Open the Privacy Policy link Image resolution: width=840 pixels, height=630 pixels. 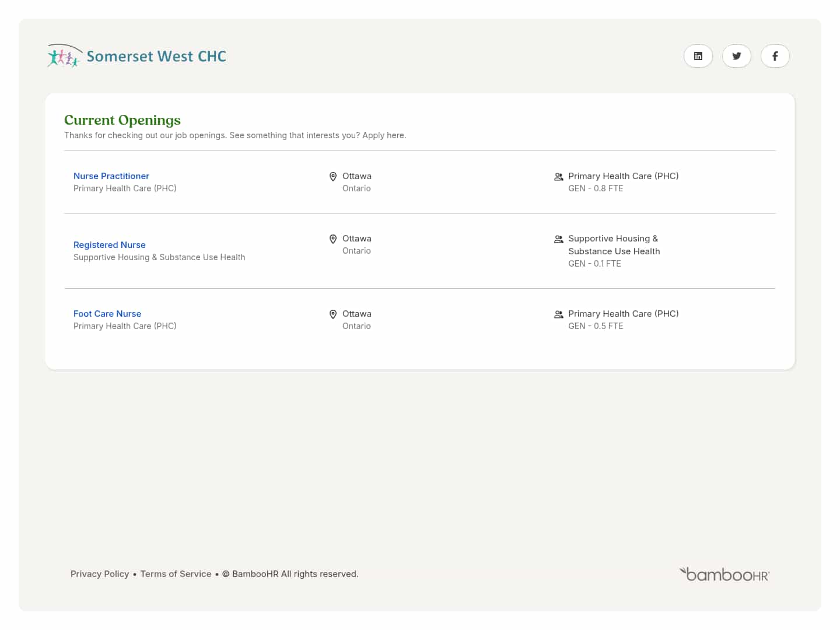pyautogui.click(x=100, y=574)
